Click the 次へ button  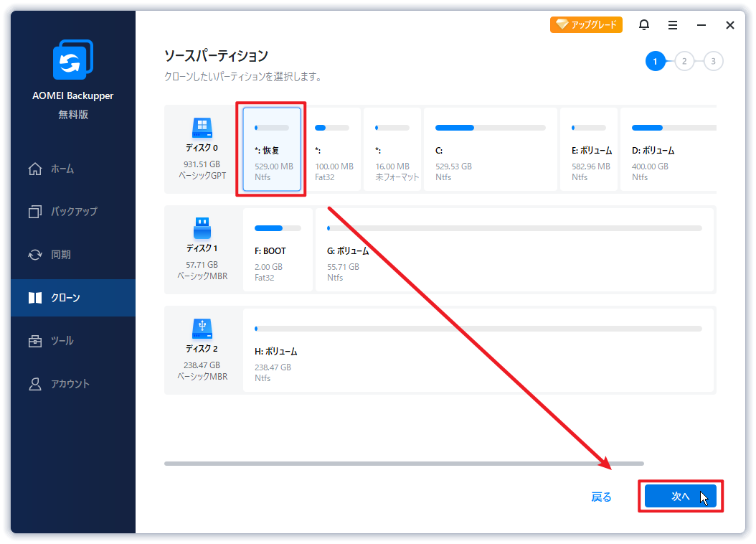click(680, 496)
